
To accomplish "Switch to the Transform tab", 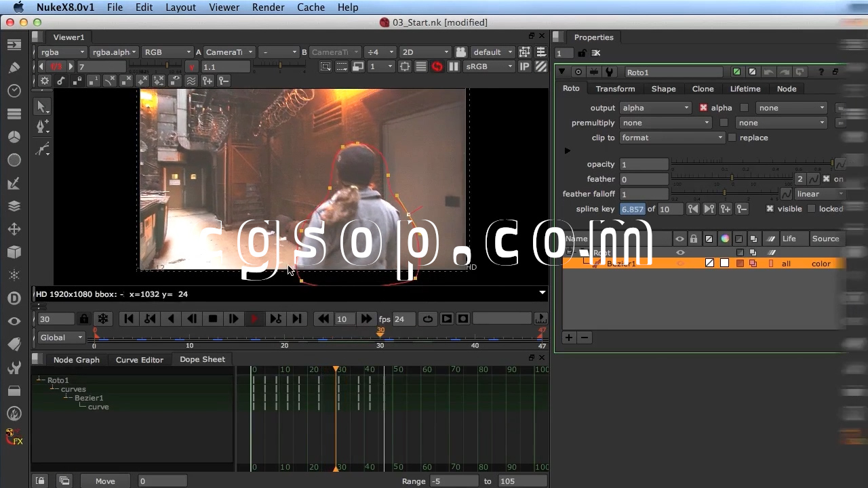I will point(615,89).
